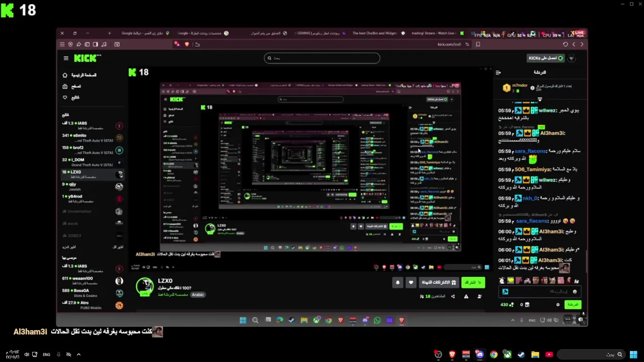
Task: Open a new browser tab with plus
Action: (x=109, y=33)
